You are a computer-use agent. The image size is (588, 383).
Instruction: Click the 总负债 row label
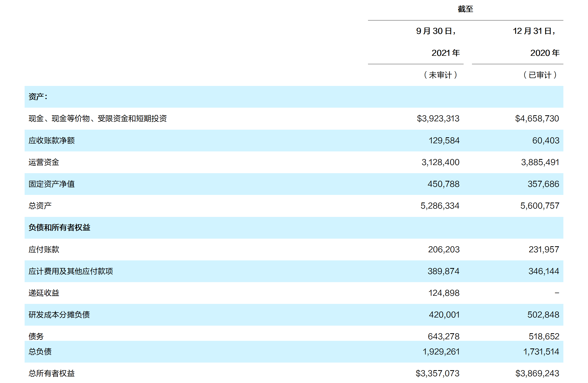[x=40, y=352]
